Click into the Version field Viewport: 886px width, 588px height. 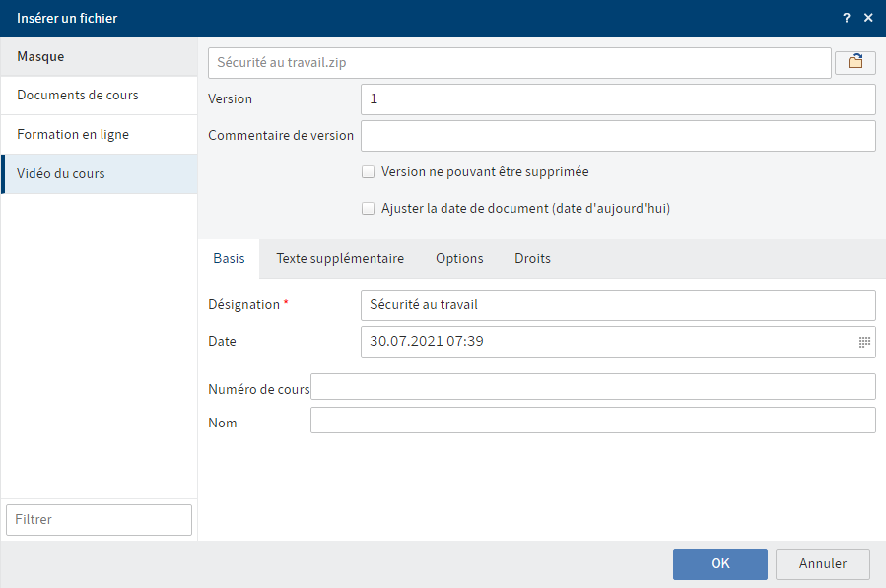tap(618, 99)
